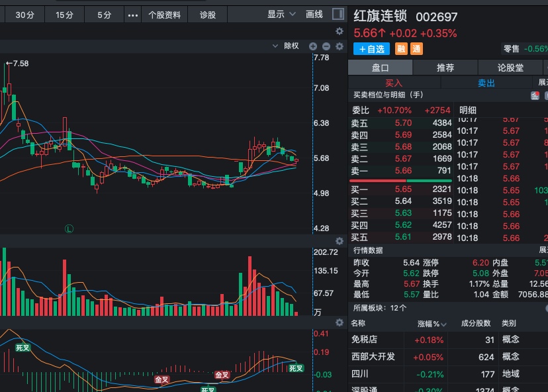Click the 明细 trade detail header
The height and width of the screenshot is (392, 548).
468,111
